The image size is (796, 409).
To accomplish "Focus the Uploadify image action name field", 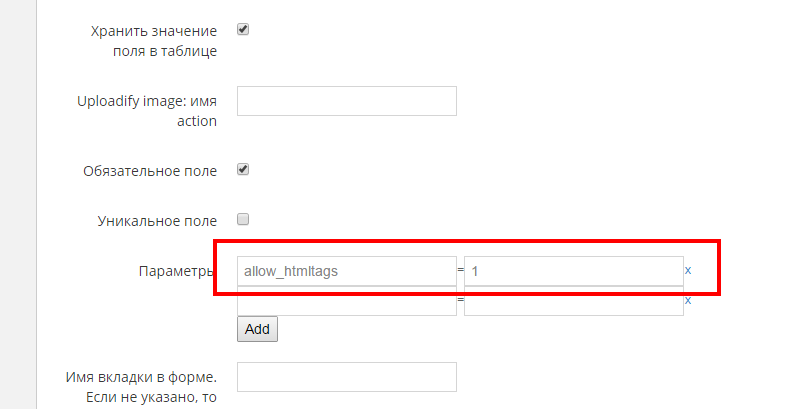I will 347,101.
